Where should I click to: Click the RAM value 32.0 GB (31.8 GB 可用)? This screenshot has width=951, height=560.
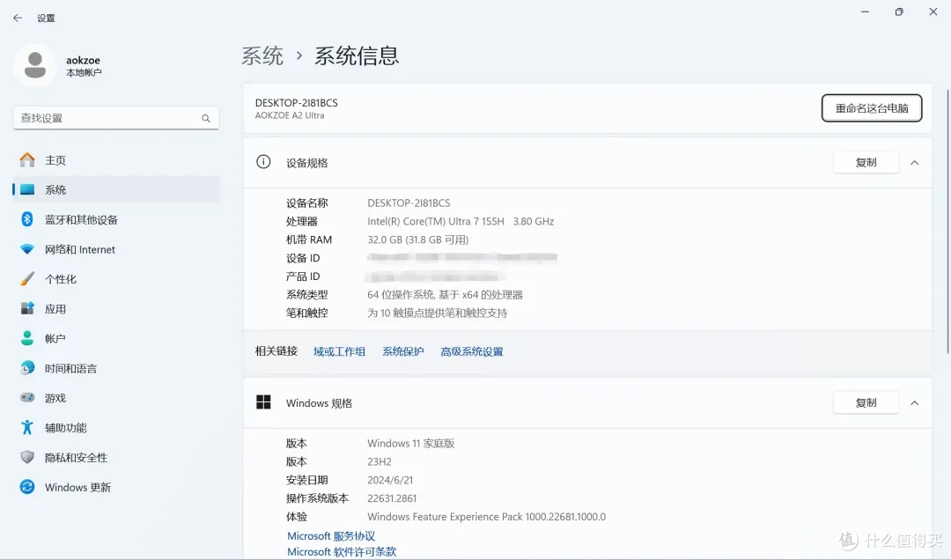418,239
